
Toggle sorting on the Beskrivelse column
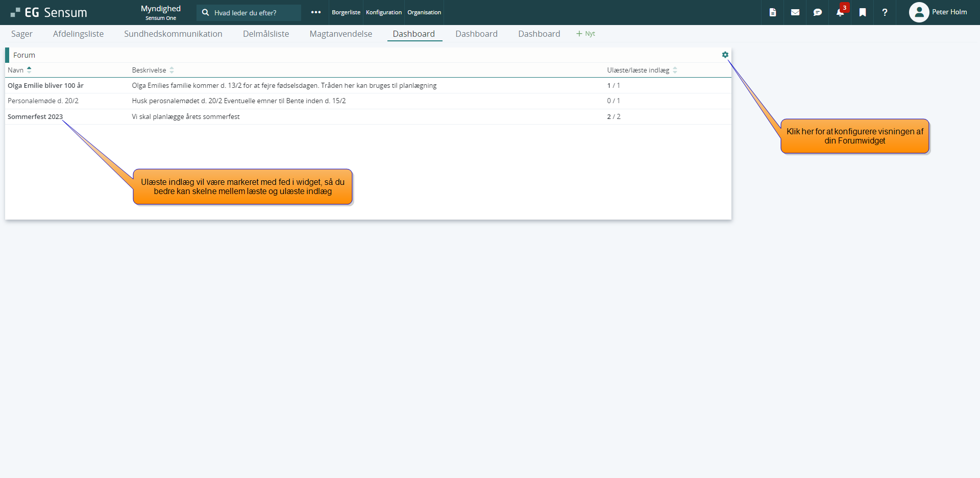(x=171, y=70)
